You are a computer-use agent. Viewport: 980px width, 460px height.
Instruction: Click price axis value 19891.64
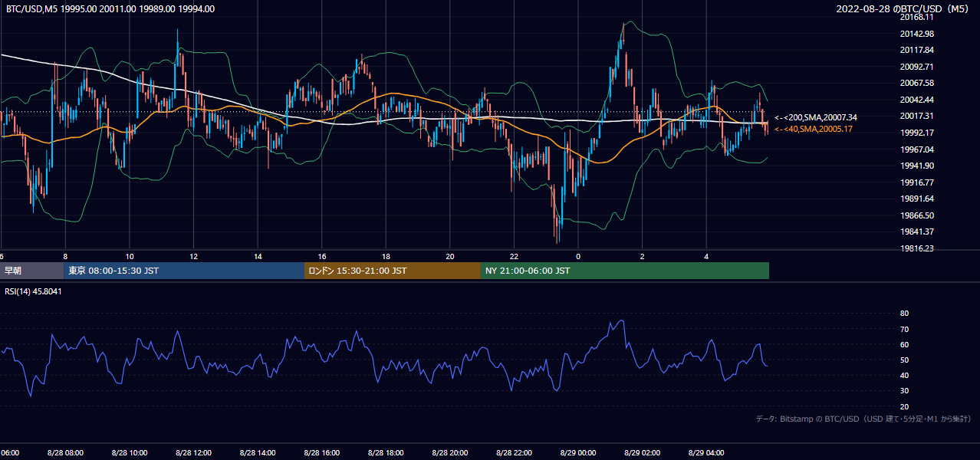917,199
